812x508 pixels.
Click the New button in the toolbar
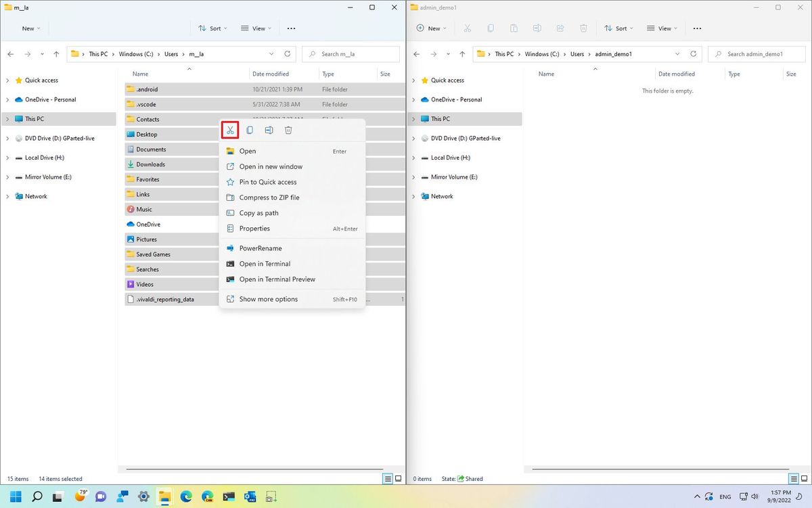28,28
